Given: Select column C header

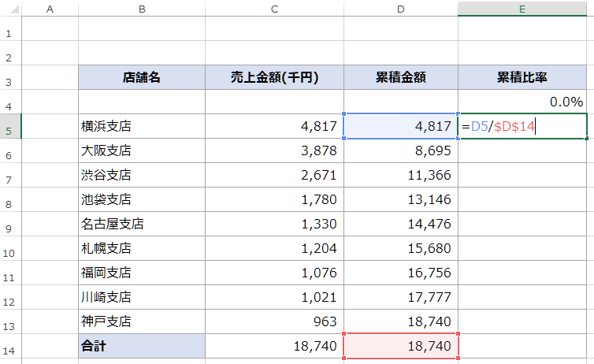Looking at the screenshot, I should click(x=275, y=9).
